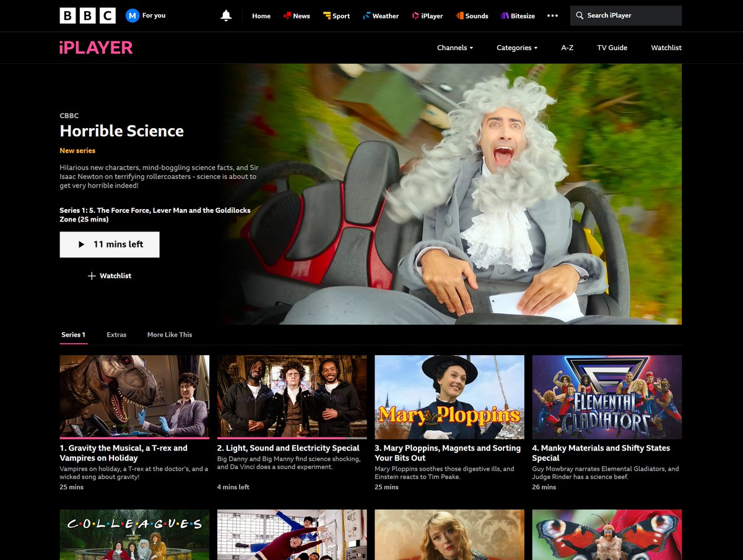This screenshot has width=743, height=560.
Task: Open the 'M' account avatar icon
Action: point(133,15)
